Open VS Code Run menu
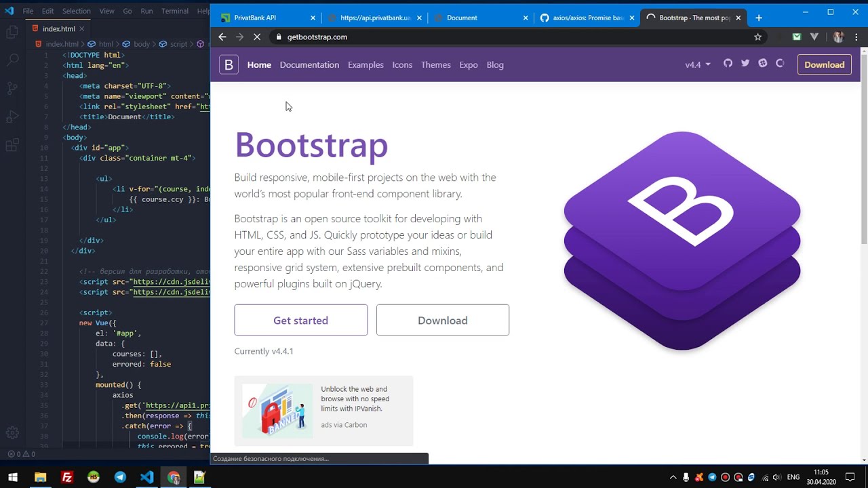This screenshot has height=488, width=868. pyautogui.click(x=146, y=11)
